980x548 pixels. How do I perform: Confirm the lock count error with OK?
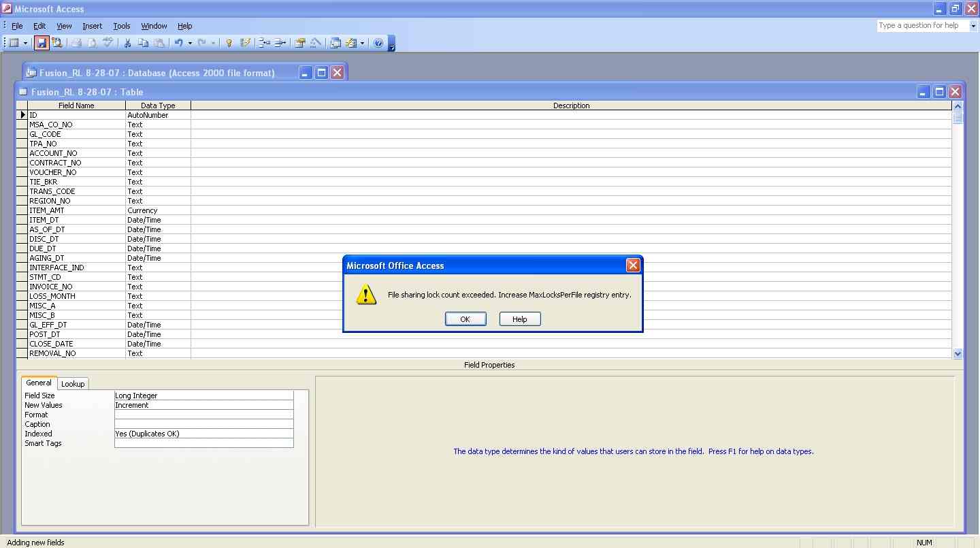(x=465, y=319)
